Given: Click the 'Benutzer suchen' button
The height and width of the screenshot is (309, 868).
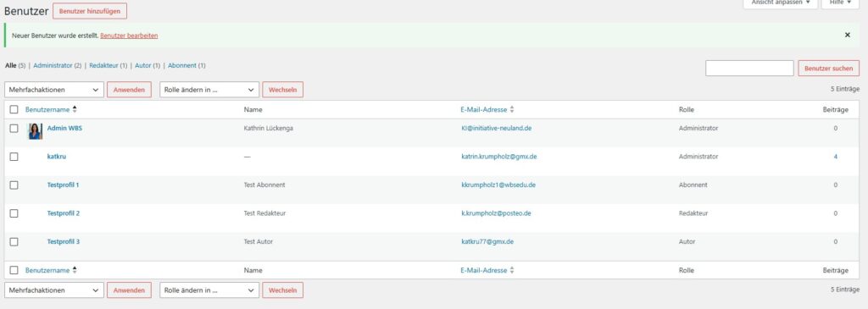Looking at the screenshot, I should [829, 69].
